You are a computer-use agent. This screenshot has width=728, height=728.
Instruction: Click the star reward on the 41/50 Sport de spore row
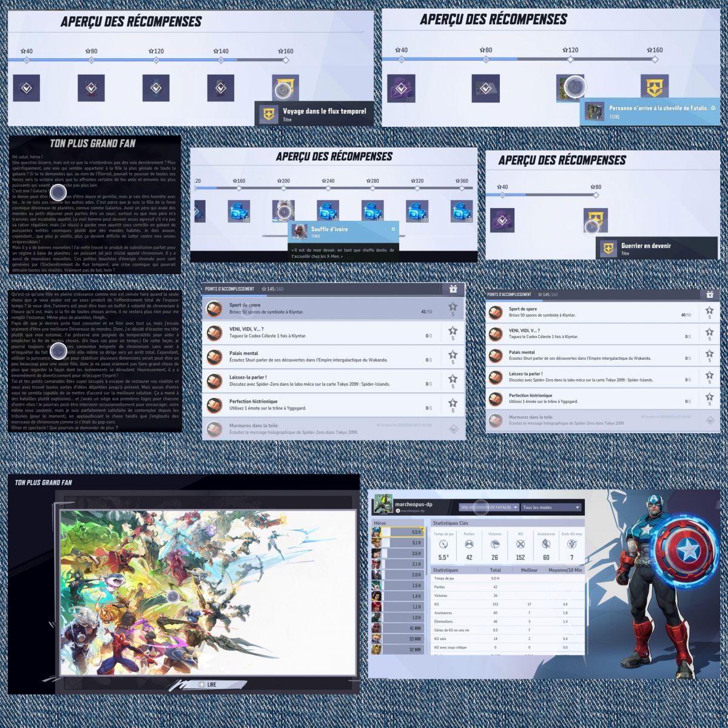click(453, 309)
